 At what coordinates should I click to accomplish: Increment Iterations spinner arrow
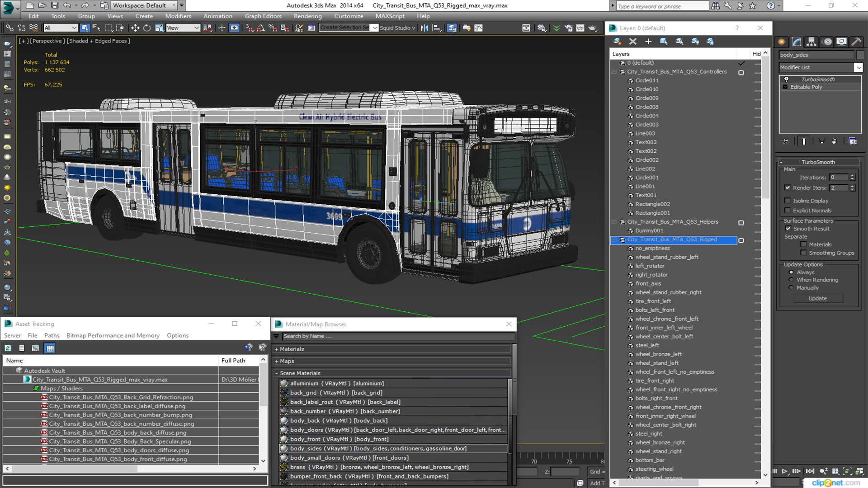(x=852, y=176)
